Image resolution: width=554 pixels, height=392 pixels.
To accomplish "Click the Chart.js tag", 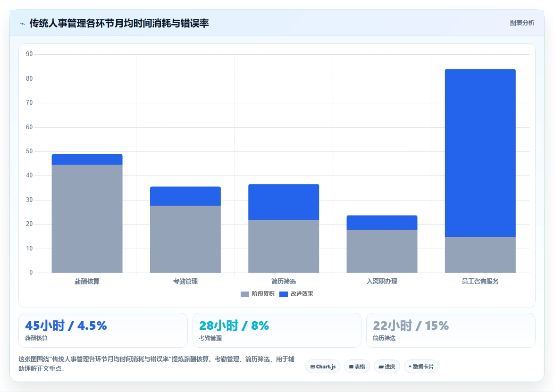I will click(323, 367).
